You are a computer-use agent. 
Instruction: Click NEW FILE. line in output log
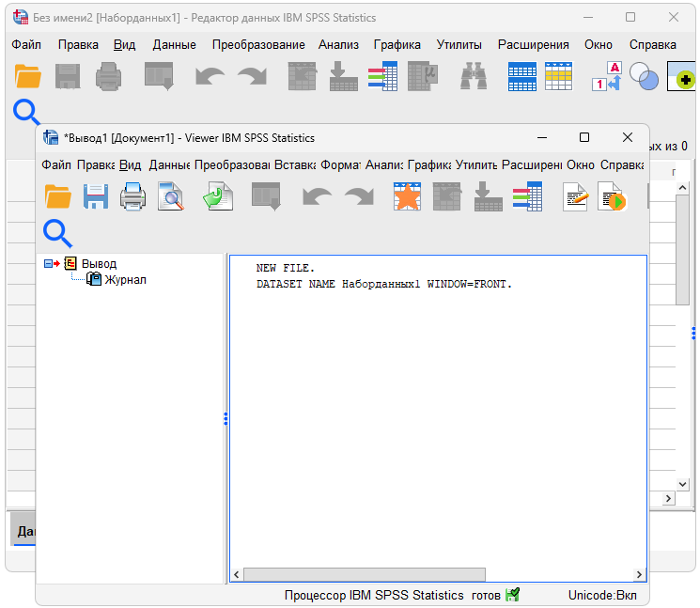(x=286, y=268)
